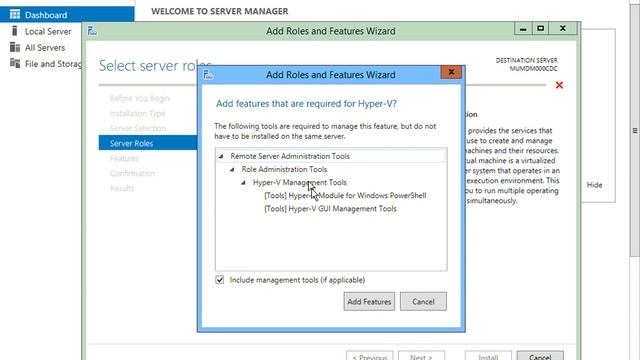Collapse Remote Server Administration Tools node

tap(221, 156)
